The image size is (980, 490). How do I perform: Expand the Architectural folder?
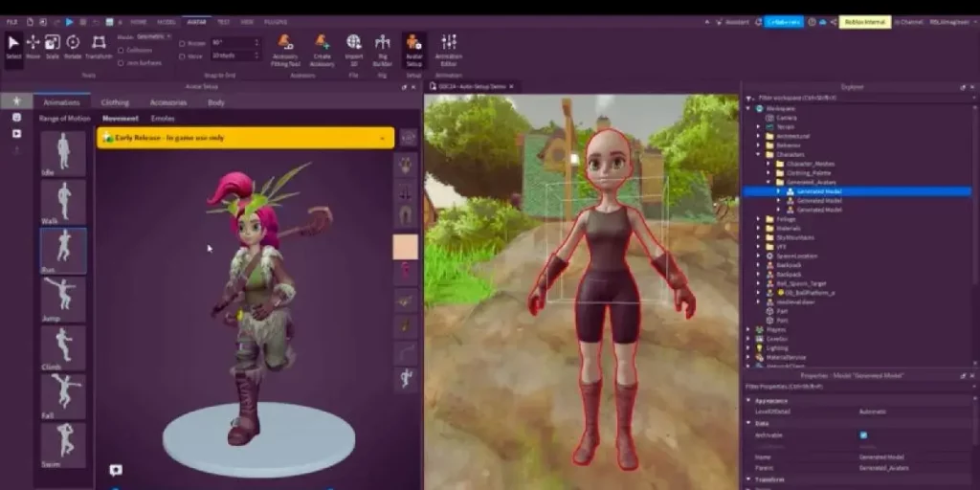pyautogui.click(x=759, y=136)
